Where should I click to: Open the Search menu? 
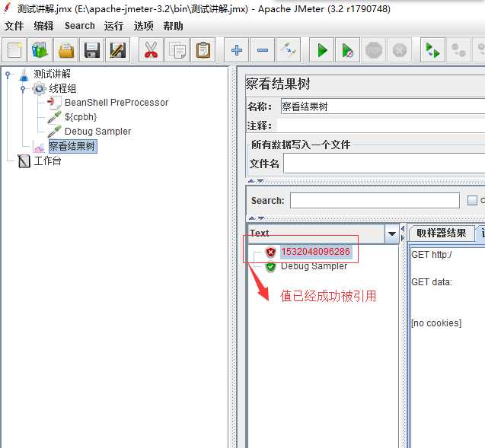(80, 26)
